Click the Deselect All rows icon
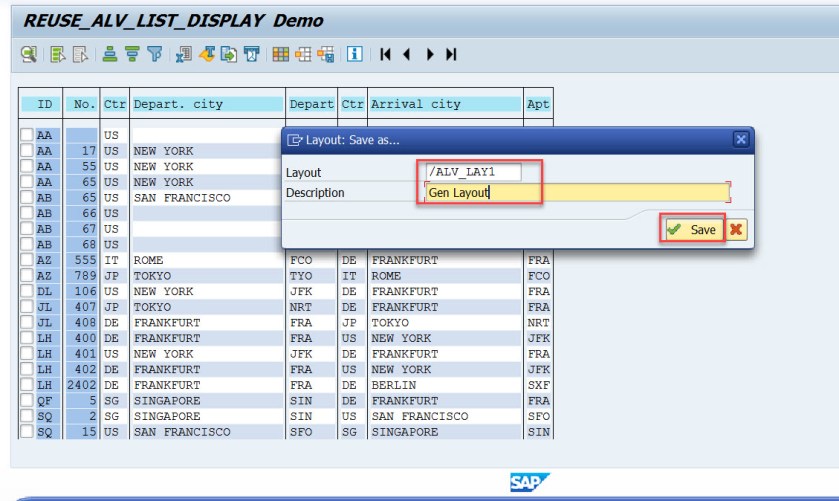This screenshot has height=501, width=839. 80,54
